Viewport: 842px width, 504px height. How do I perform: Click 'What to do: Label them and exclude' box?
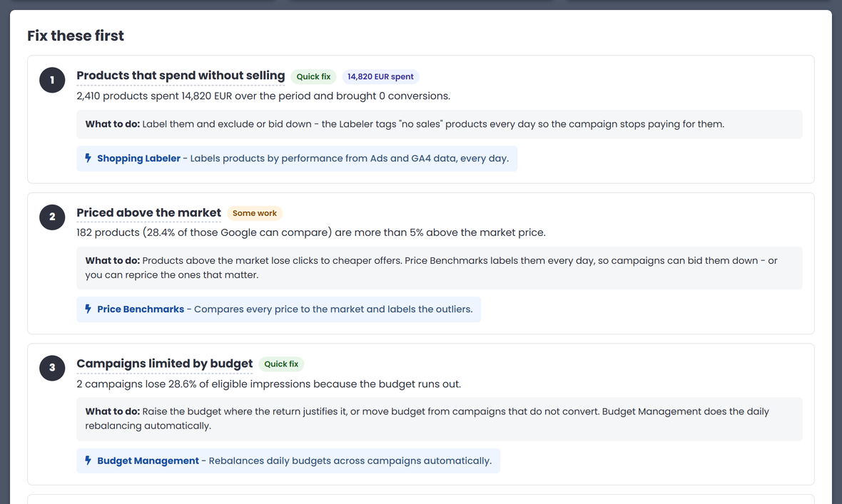click(440, 124)
